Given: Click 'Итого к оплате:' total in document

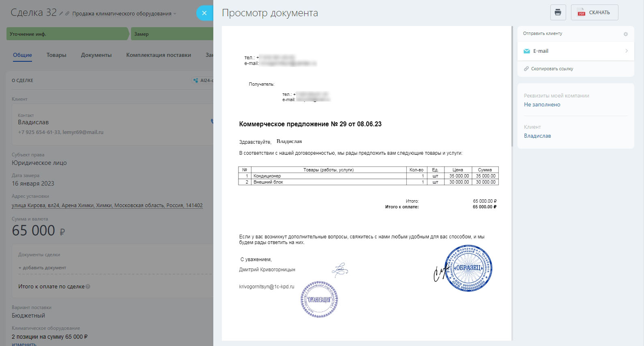Looking at the screenshot, I should coord(402,207).
